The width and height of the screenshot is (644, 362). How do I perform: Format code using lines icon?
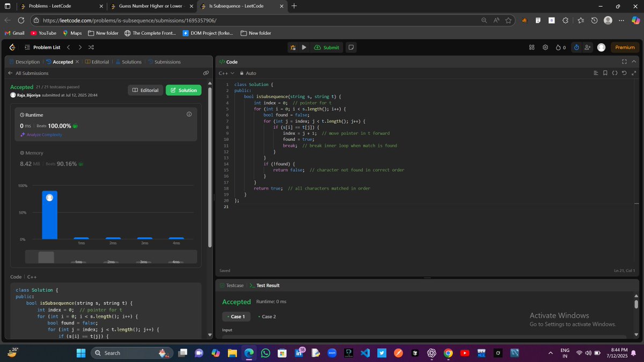[x=596, y=73]
